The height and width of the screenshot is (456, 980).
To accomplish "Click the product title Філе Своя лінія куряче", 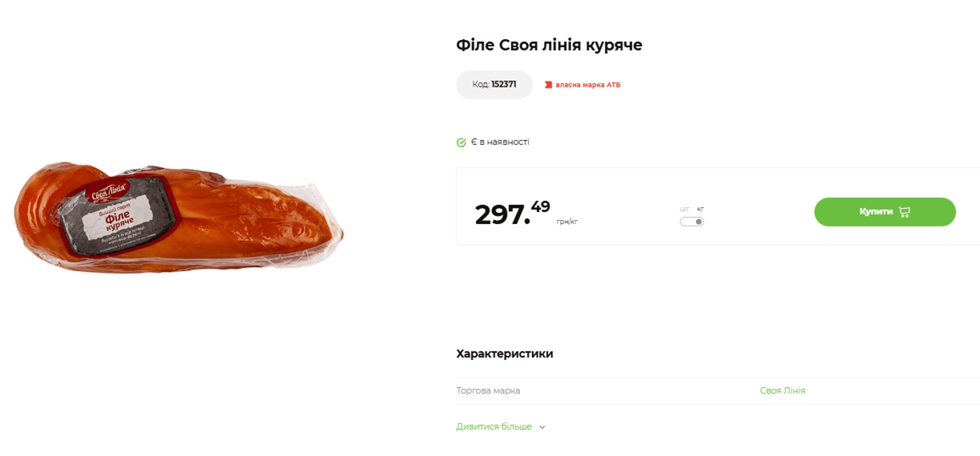I will click(549, 44).
